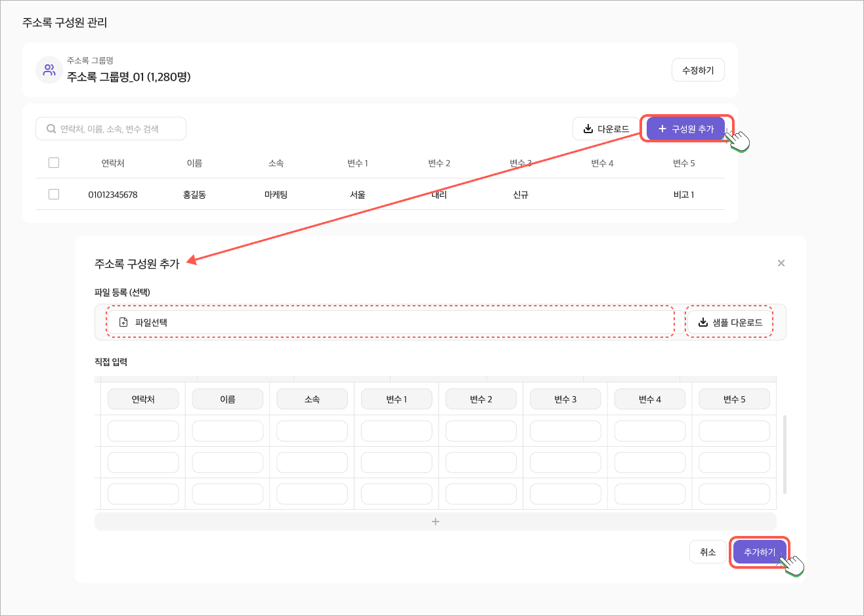Image resolution: width=864 pixels, height=616 pixels.
Task: Click the 마케팅 cell
Action: [x=276, y=194]
